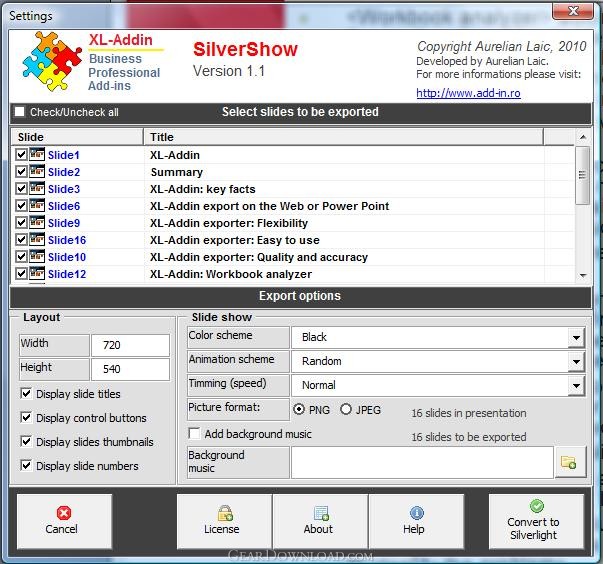Select the Slide1 row label
The image size is (603, 564).
(64, 155)
